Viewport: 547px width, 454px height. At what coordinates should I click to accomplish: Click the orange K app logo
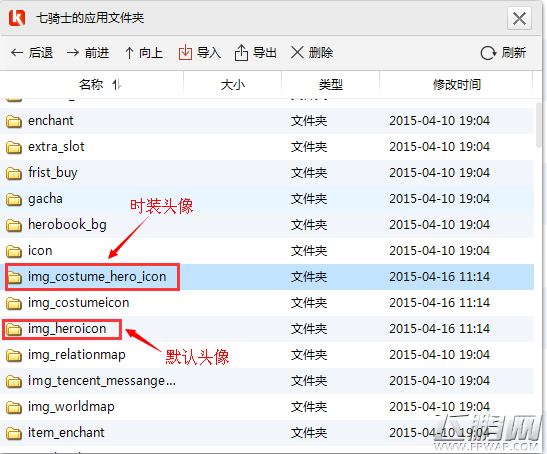coord(17,18)
